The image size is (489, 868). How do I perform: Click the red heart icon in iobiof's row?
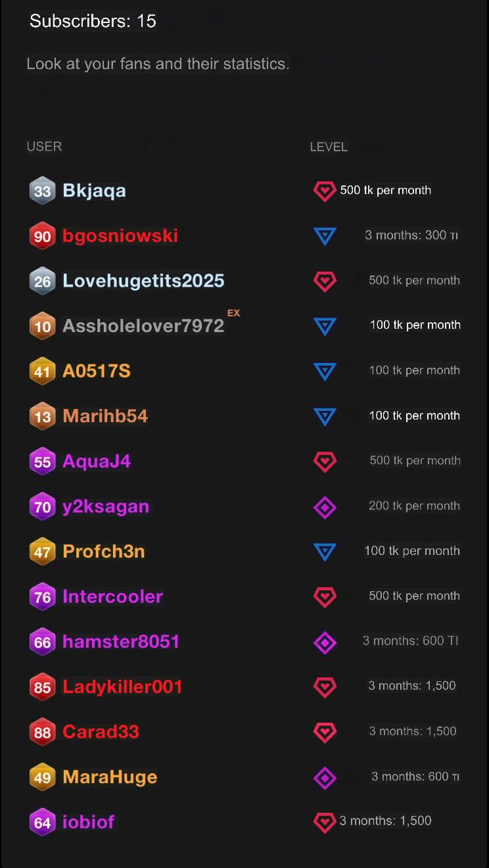coord(325,822)
